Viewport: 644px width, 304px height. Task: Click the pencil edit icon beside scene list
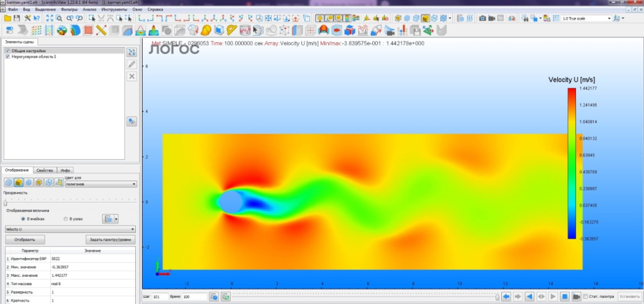tap(132, 64)
